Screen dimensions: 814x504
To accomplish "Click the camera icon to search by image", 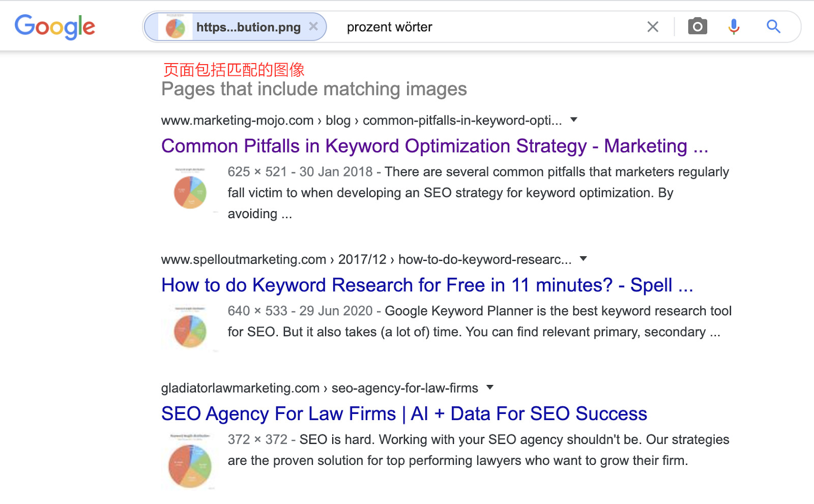I will coord(697,26).
